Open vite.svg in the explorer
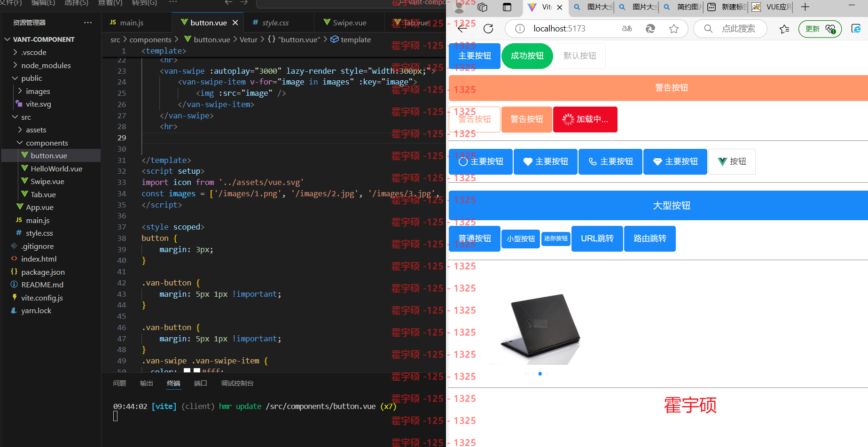This screenshot has height=447, width=868. tap(38, 104)
